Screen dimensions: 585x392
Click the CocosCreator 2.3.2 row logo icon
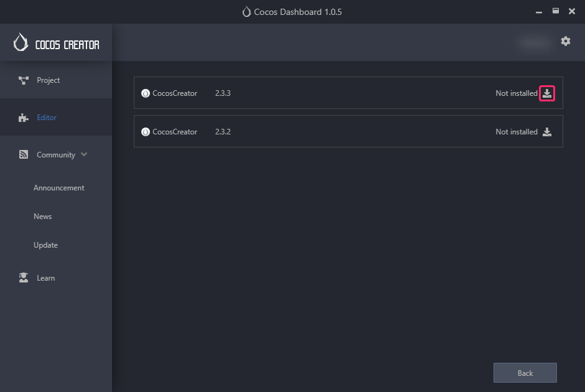(x=146, y=132)
